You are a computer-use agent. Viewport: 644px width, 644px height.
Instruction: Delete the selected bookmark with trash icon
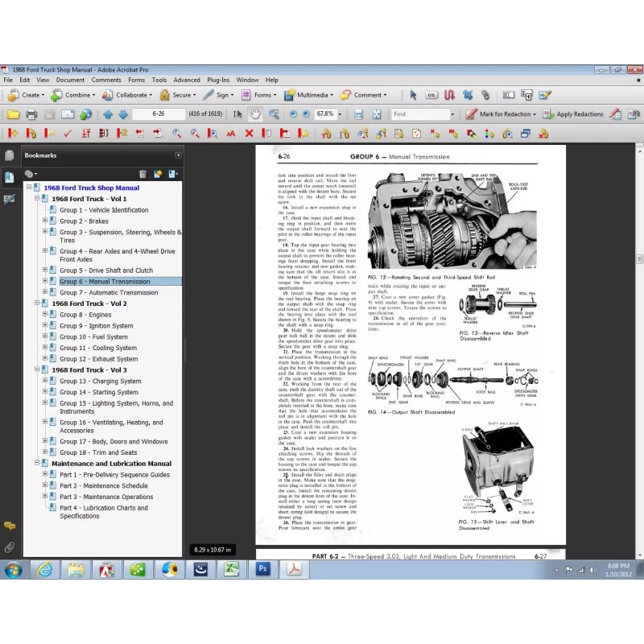click(x=142, y=173)
